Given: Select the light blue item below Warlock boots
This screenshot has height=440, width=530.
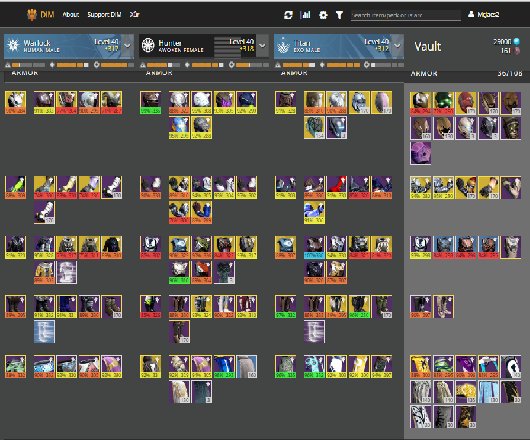Looking at the screenshot, I should [x=44, y=332].
